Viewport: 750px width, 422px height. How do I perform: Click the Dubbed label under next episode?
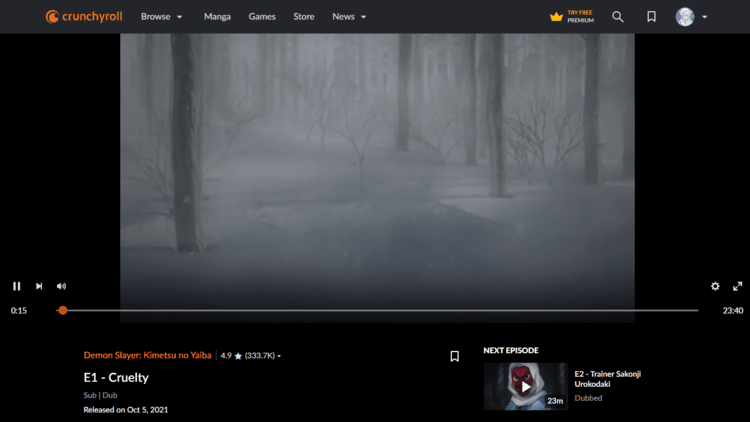pyautogui.click(x=588, y=398)
